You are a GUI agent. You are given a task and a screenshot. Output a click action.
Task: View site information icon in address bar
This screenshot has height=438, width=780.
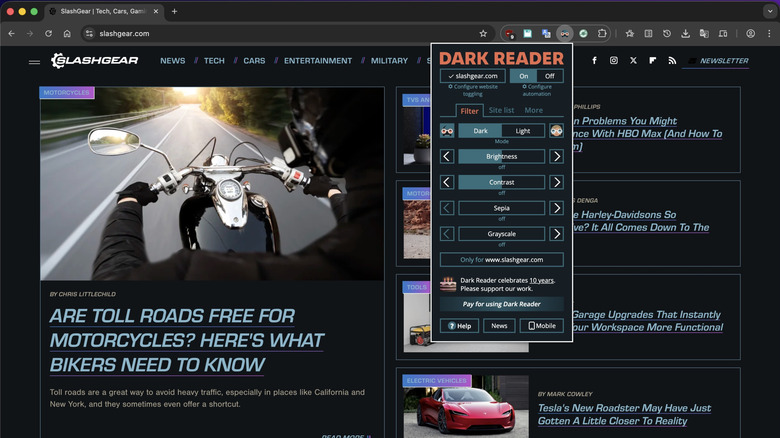pyautogui.click(x=89, y=34)
